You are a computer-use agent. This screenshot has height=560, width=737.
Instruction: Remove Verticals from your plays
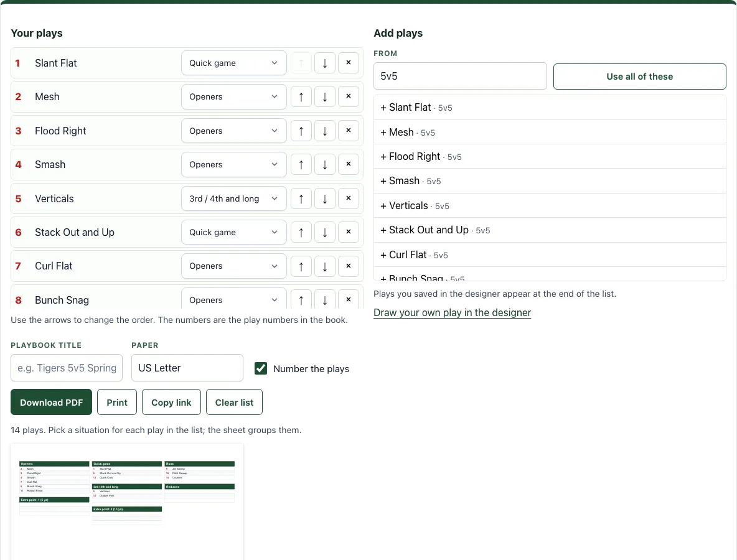(x=349, y=198)
